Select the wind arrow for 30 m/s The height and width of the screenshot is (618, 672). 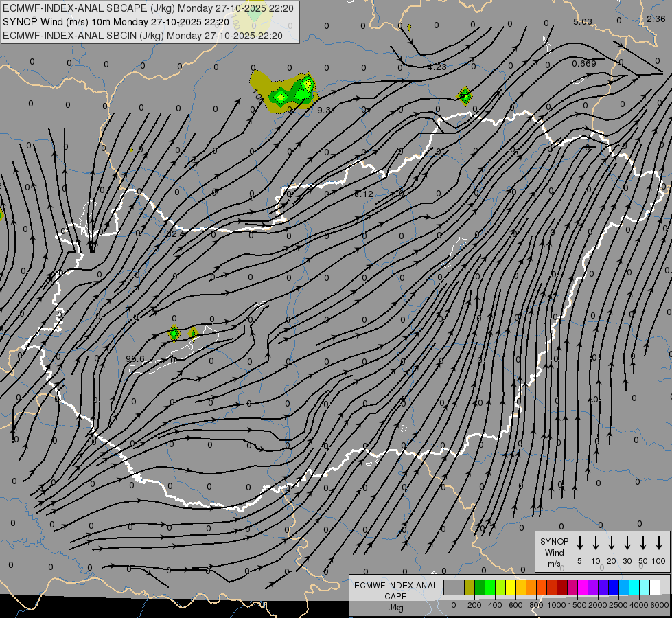pos(627,543)
